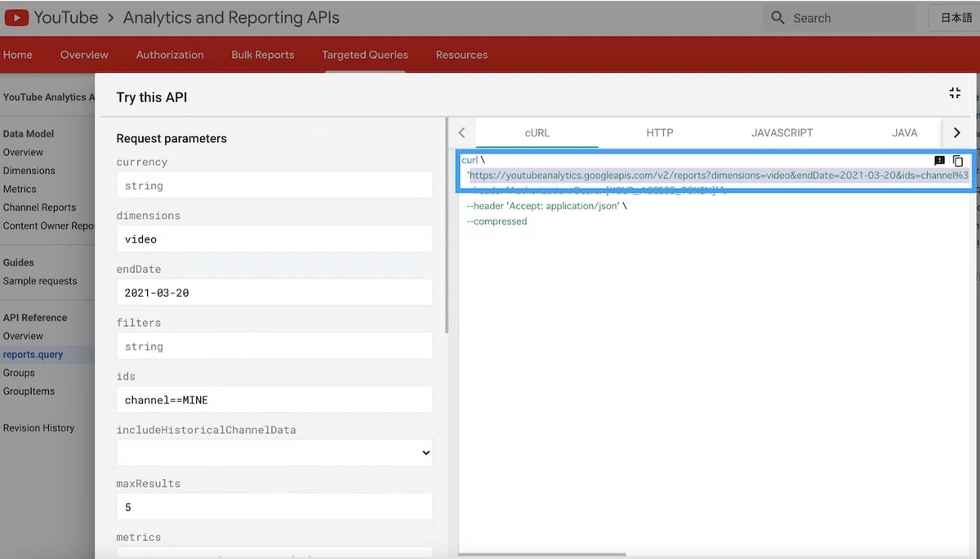Screen dimensions: 980x559
Task: Click the --compressed line in code
Action: [x=497, y=221]
